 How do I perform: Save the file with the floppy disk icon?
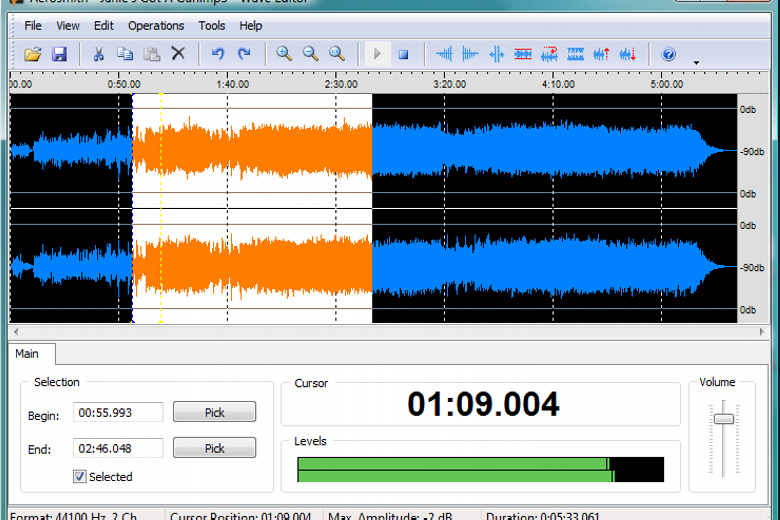pyautogui.click(x=59, y=54)
